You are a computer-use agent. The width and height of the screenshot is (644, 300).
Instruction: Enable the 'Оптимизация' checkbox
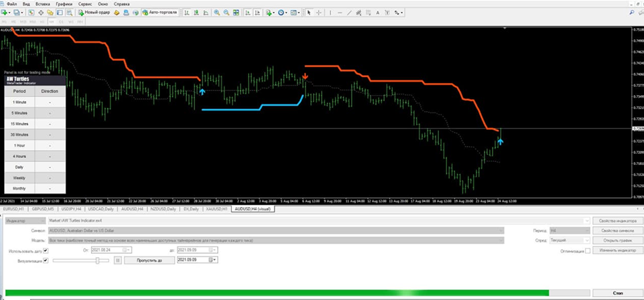[x=587, y=250]
